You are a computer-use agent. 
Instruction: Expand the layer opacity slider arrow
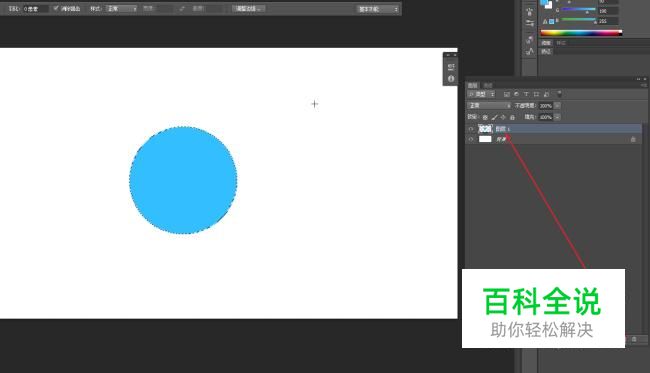[557, 106]
